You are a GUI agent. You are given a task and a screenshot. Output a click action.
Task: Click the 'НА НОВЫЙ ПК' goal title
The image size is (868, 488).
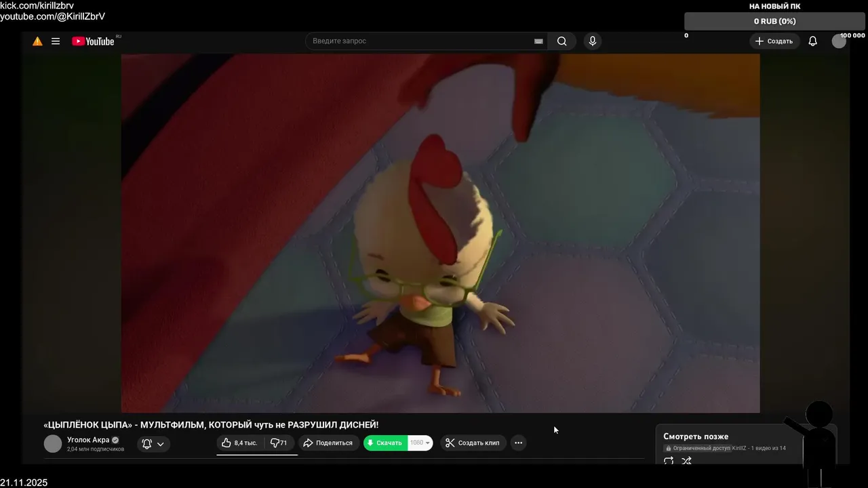[775, 6]
